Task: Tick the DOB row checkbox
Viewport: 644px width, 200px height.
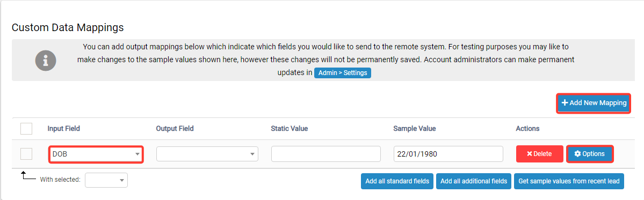Action: (26, 154)
